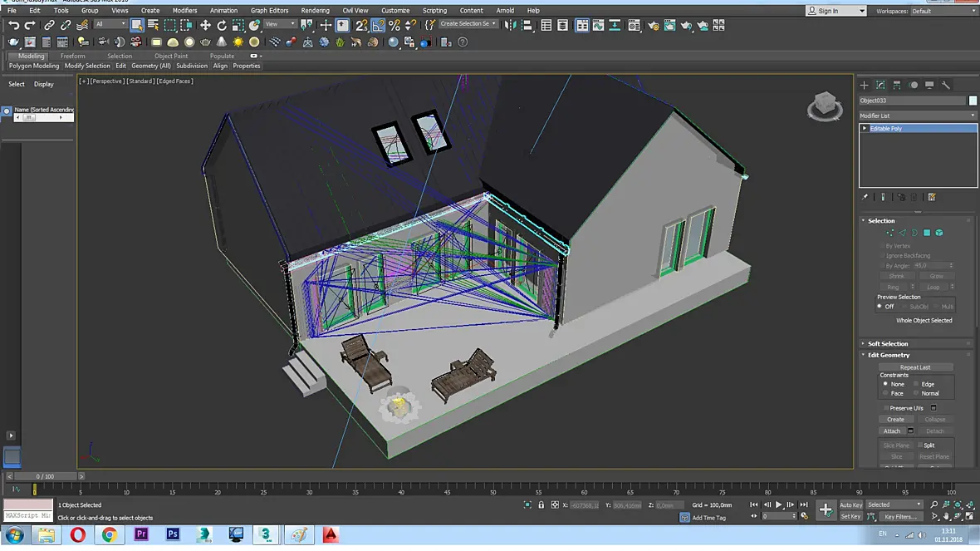Open the Scripting menu
The image size is (980, 551).
(434, 11)
